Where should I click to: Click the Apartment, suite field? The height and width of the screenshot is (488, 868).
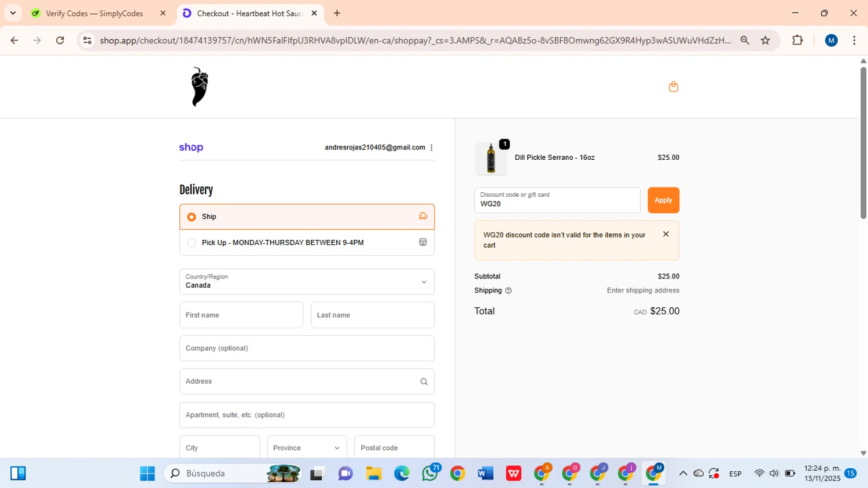pos(307,415)
